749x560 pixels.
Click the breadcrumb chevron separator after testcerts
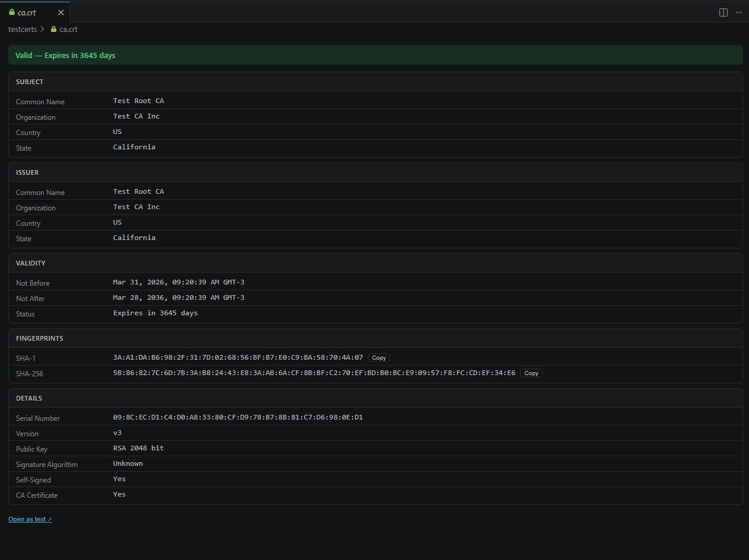(x=43, y=29)
